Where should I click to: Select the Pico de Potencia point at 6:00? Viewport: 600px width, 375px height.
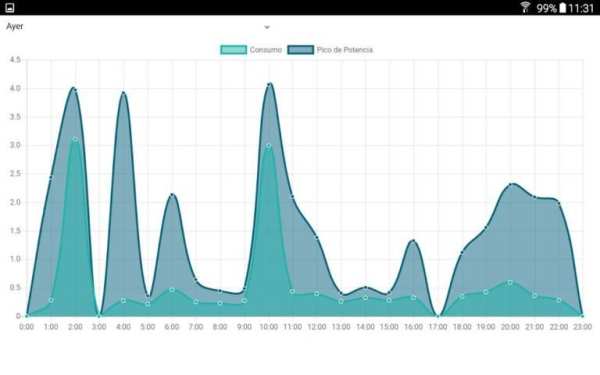172,195
